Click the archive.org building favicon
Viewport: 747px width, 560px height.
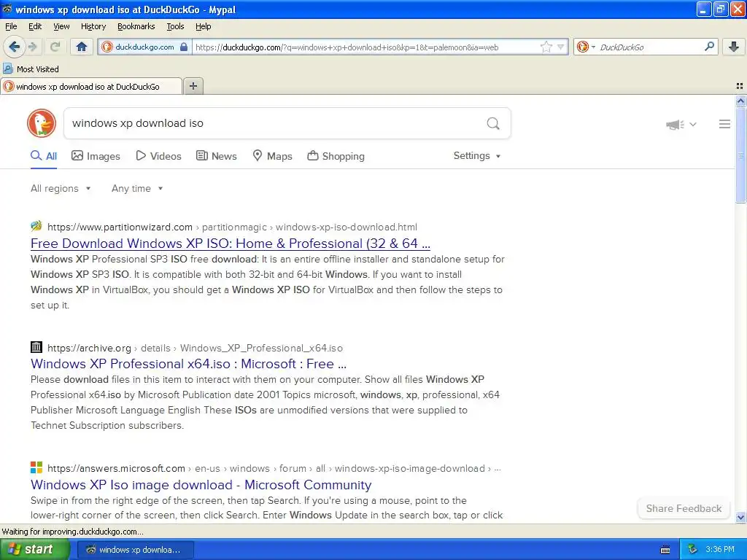pyautogui.click(x=36, y=346)
